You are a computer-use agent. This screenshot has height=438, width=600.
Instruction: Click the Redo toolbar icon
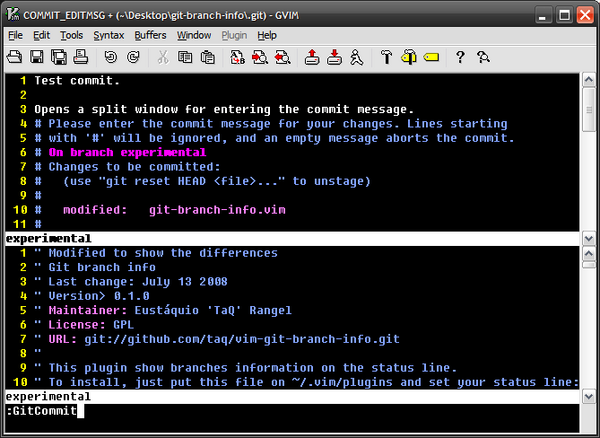(x=133, y=57)
